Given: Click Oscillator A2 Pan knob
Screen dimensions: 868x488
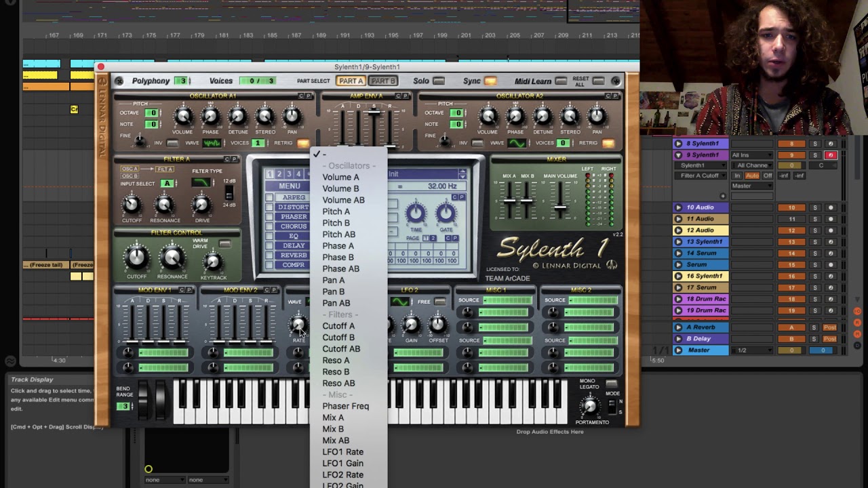Looking at the screenshot, I should click(x=597, y=117).
